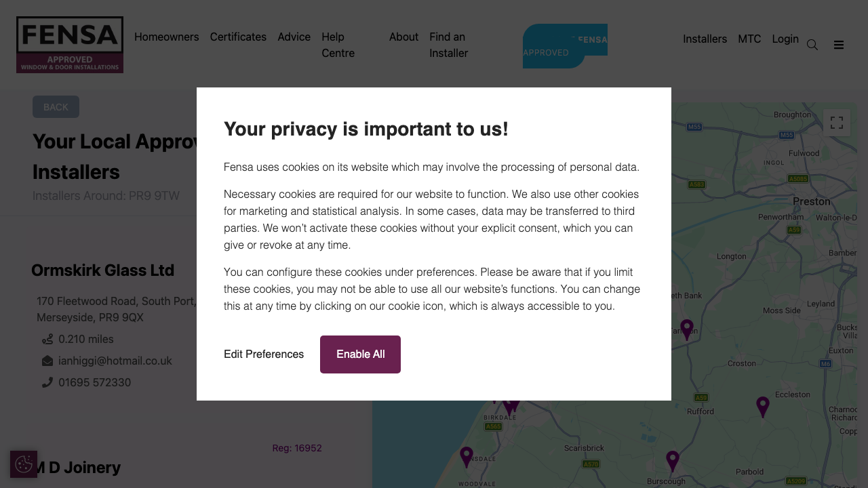Open the cookie settings icon
The height and width of the screenshot is (488, 868).
(24, 464)
